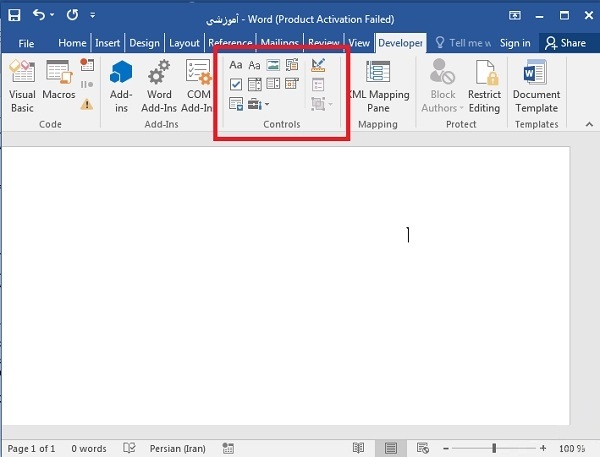
Task: Open the Insert ribbon tab
Action: [107, 43]
